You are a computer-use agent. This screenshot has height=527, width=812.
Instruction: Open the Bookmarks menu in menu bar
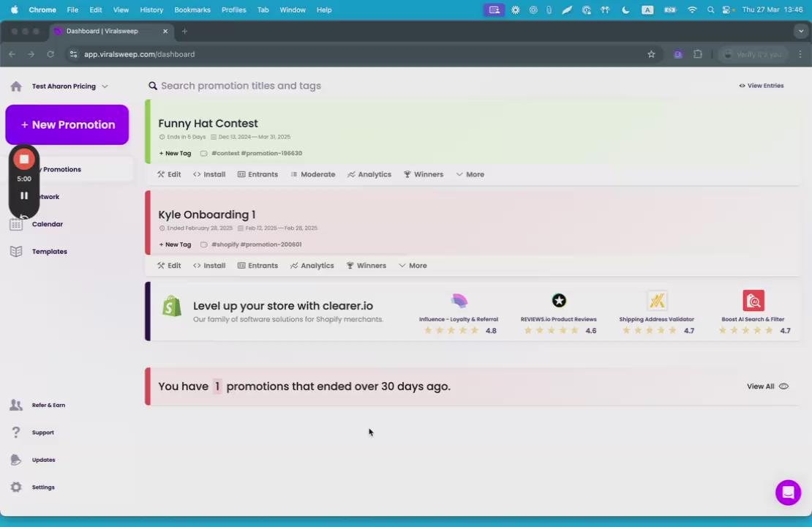click(192, 10)
